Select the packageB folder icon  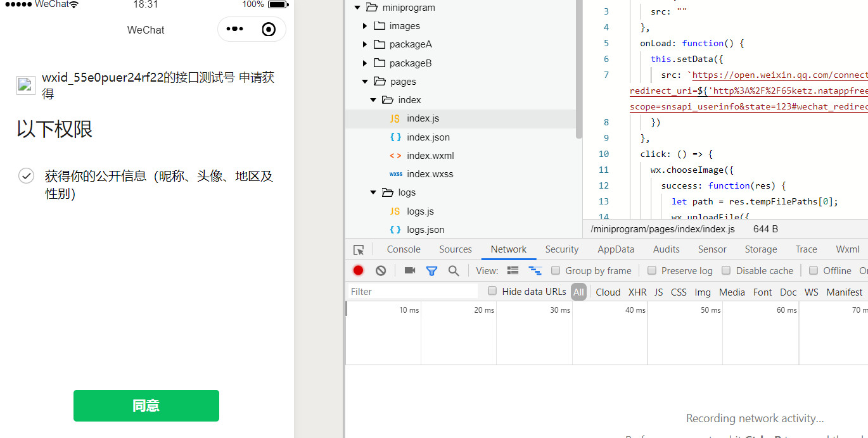380,63
